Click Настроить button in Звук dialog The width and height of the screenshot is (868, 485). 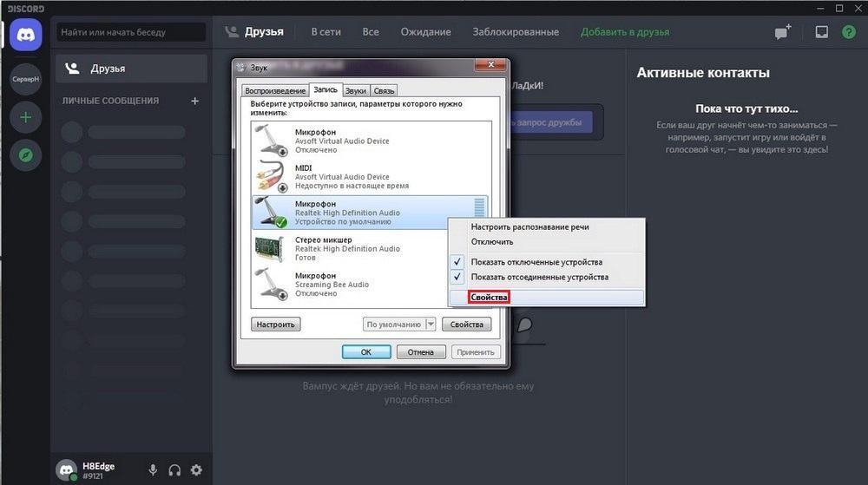coord(276,324)
